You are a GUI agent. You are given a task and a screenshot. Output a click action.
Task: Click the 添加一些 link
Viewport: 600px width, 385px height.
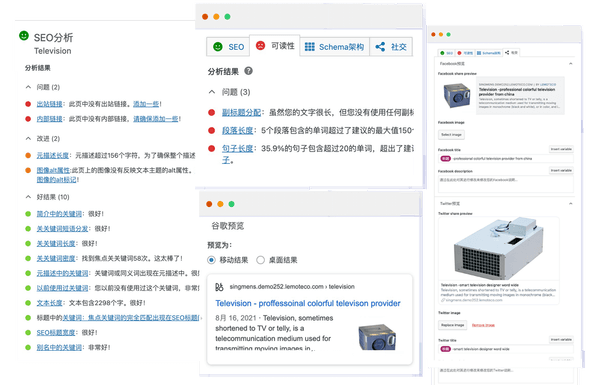[146, 104]
